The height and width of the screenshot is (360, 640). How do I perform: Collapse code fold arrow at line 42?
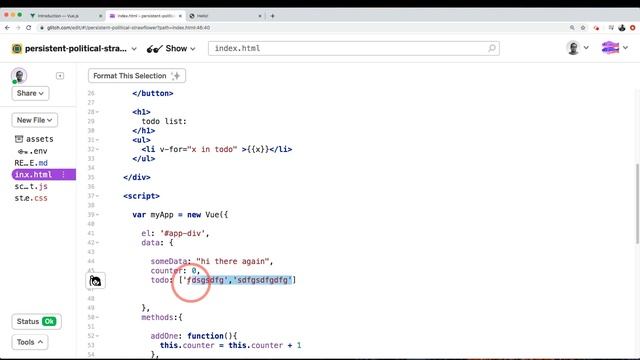point(98,242)
